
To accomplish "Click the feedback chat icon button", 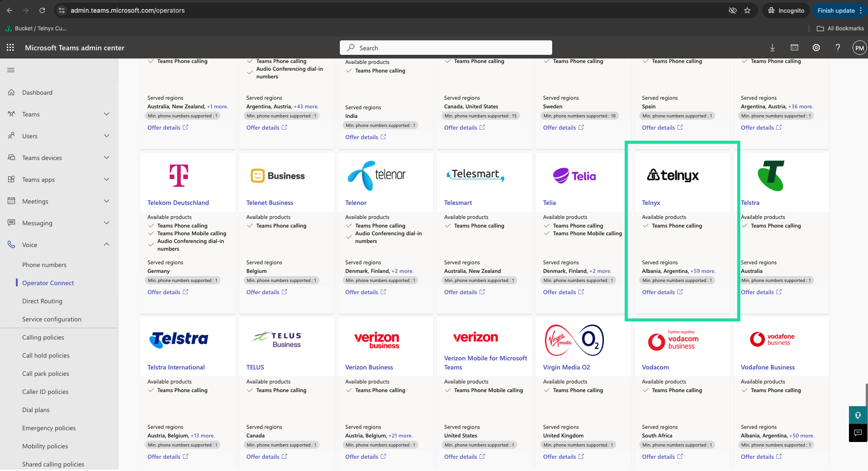I will 858,432.
